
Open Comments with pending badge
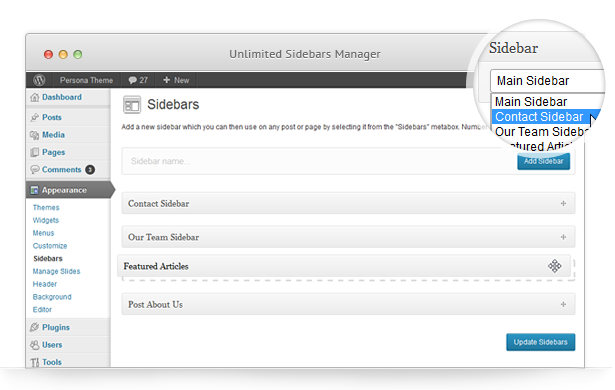63,169
